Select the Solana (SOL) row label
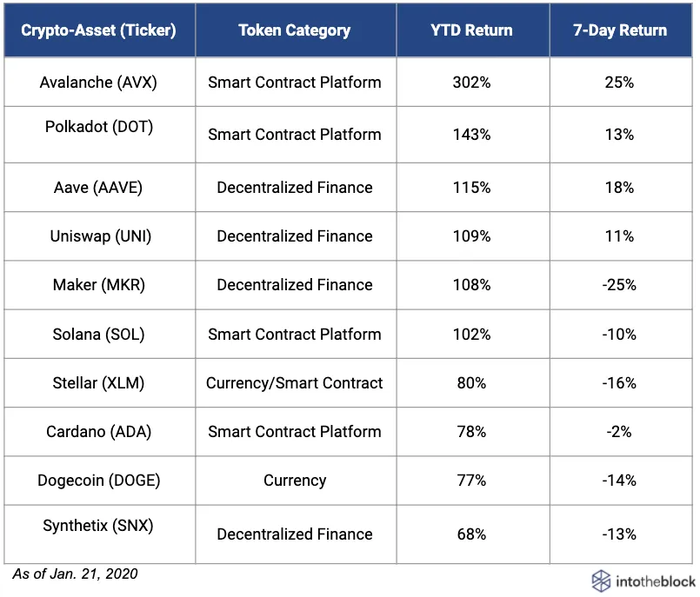Viewport: 700px width, 597px height. pos(98,335)
